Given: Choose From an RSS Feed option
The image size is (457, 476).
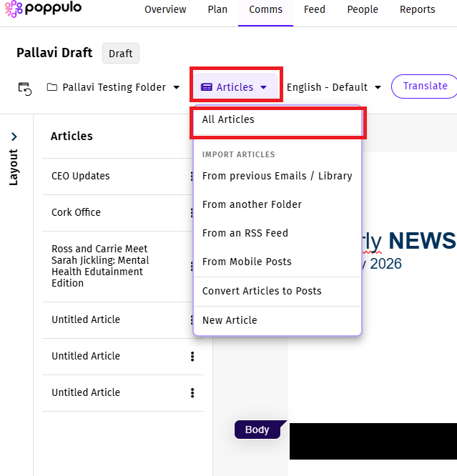Looking at the screenshot, I should (247, 233).
